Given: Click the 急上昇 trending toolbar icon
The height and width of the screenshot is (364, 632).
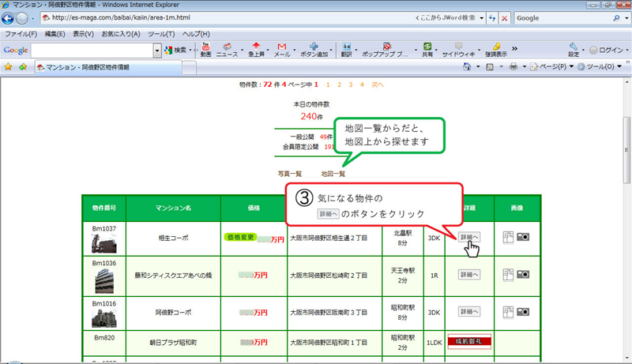Looking at the screenshot, I should [256, 50].
